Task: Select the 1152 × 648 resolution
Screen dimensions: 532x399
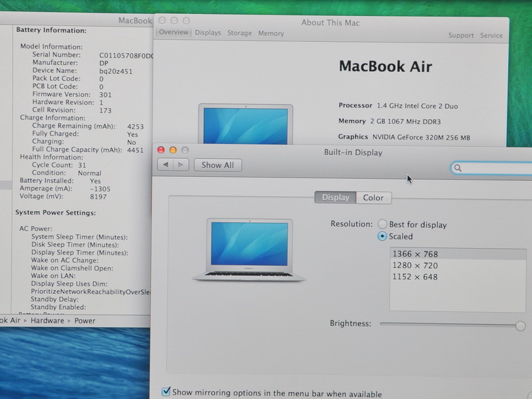Action: [458, 277]
